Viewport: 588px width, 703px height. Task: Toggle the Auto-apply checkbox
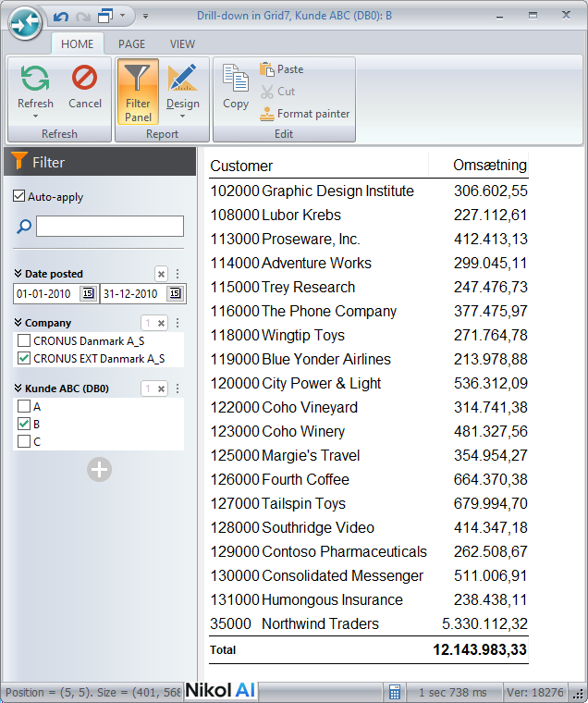click(x=18, y=196)
